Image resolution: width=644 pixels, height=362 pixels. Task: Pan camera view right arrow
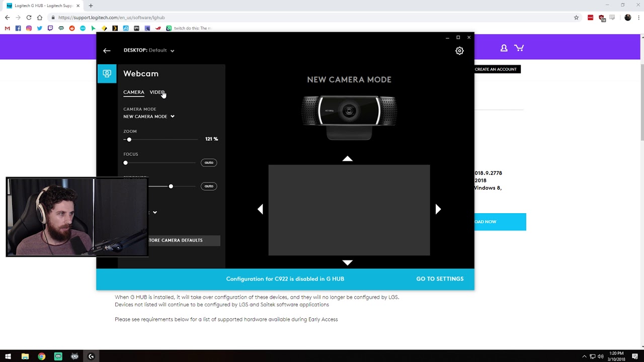(438, 209)
